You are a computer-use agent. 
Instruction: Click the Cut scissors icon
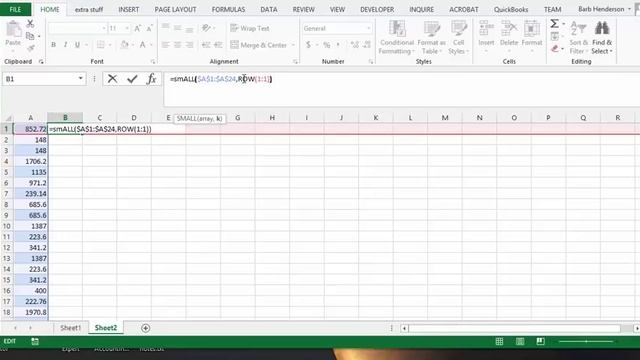(30, 24)
